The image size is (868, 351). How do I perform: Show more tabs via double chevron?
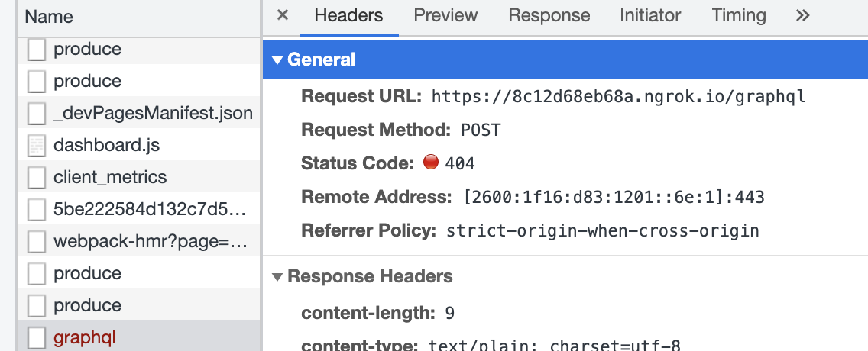tap(802, 15)
